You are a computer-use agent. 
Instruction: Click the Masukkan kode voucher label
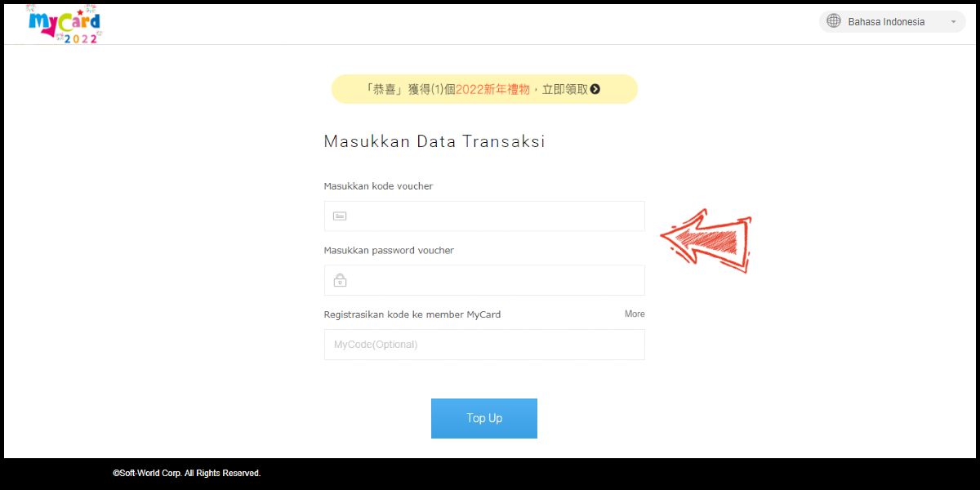point(378,186)
